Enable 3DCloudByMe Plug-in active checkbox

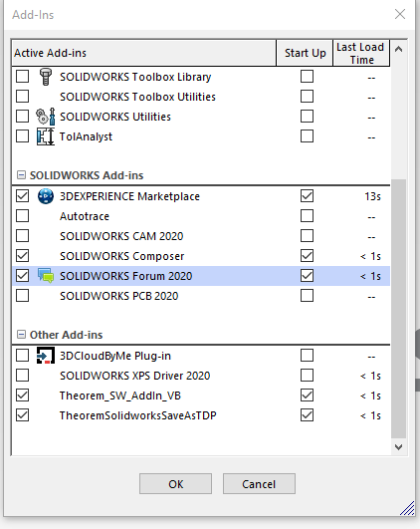click(x=23, y=356)
